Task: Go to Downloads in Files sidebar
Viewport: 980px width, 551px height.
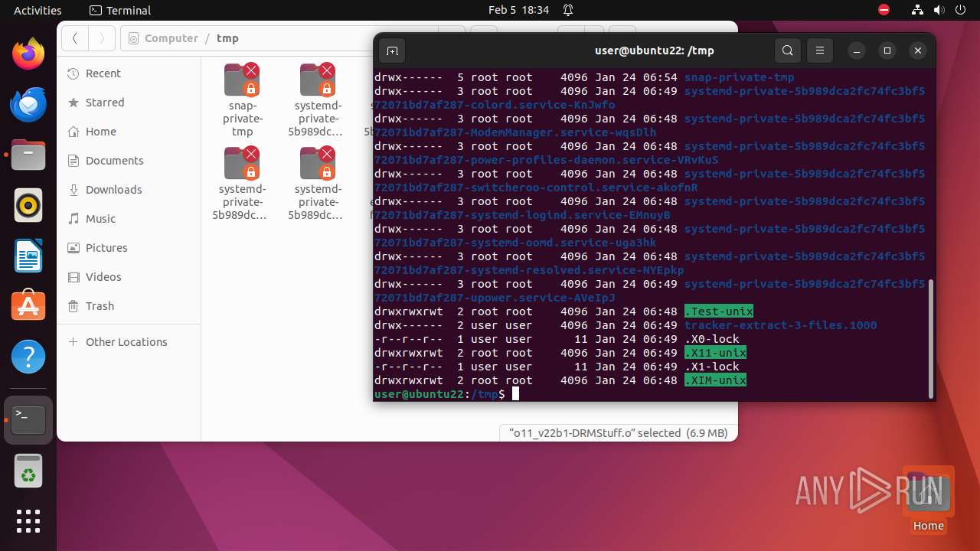Action: (x=129, y=190)
